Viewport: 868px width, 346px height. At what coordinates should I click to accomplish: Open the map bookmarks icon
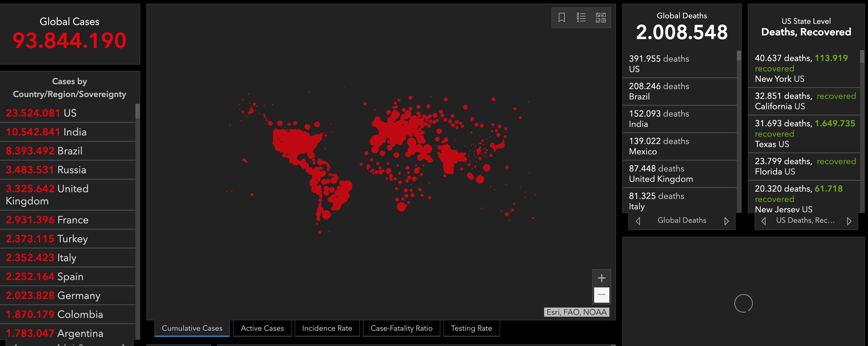pos(561,17)
